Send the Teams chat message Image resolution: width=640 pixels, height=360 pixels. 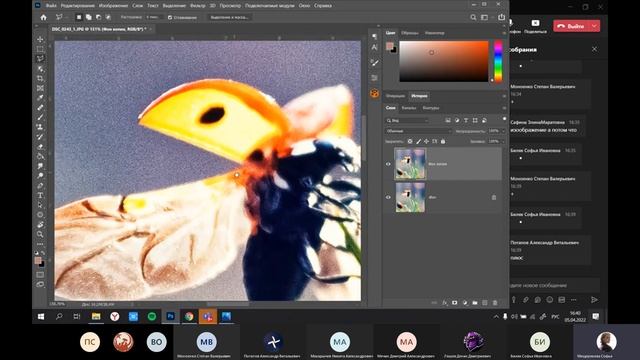tap(594, 300)
